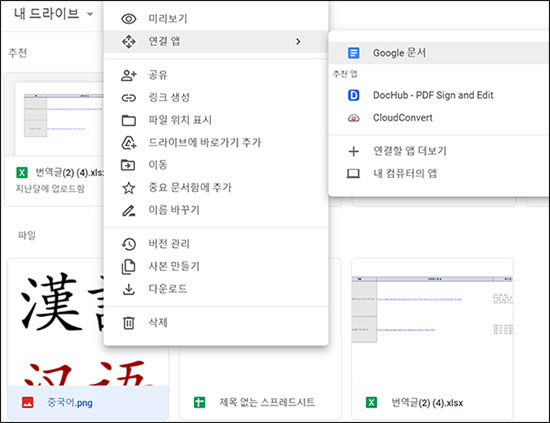
Task: Click the chain link icon for 링크 생성
Action: pos(128,98)
